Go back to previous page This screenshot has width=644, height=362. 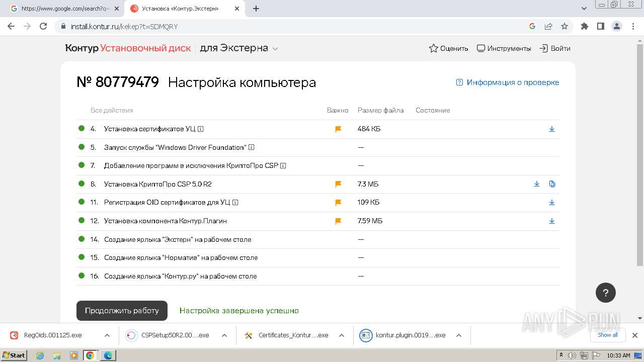(11, 26)
